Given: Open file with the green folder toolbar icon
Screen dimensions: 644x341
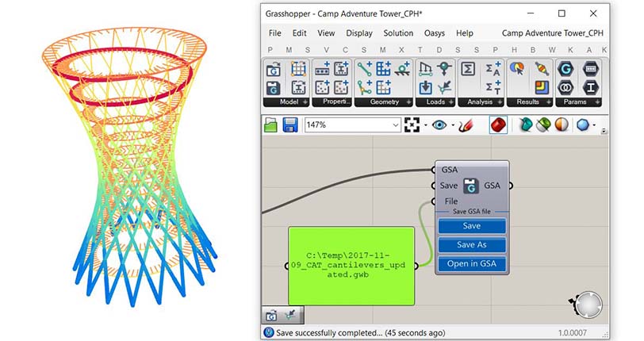Looking at the screenshot, I should pos(271,125).
